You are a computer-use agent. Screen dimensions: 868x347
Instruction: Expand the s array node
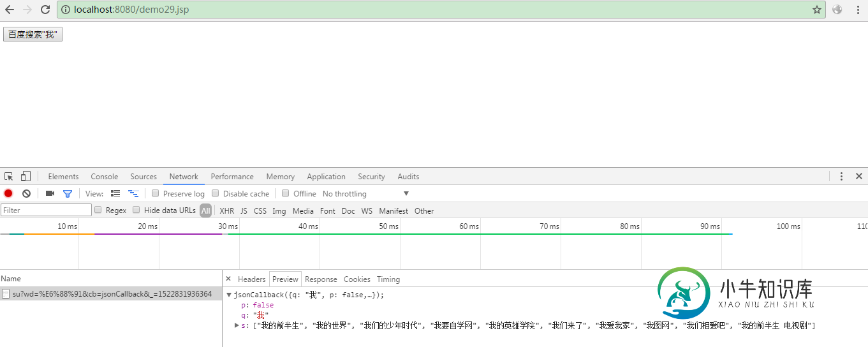(237, 325)
